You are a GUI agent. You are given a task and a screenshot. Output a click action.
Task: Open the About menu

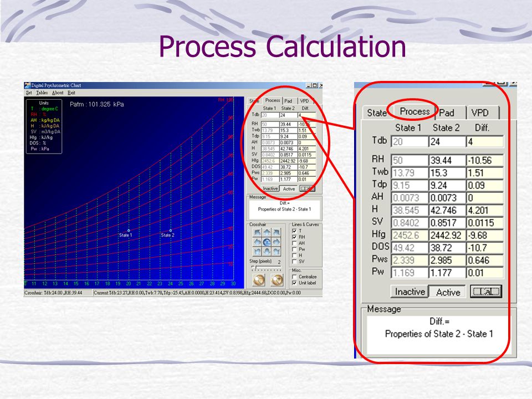tap(58, 93)
